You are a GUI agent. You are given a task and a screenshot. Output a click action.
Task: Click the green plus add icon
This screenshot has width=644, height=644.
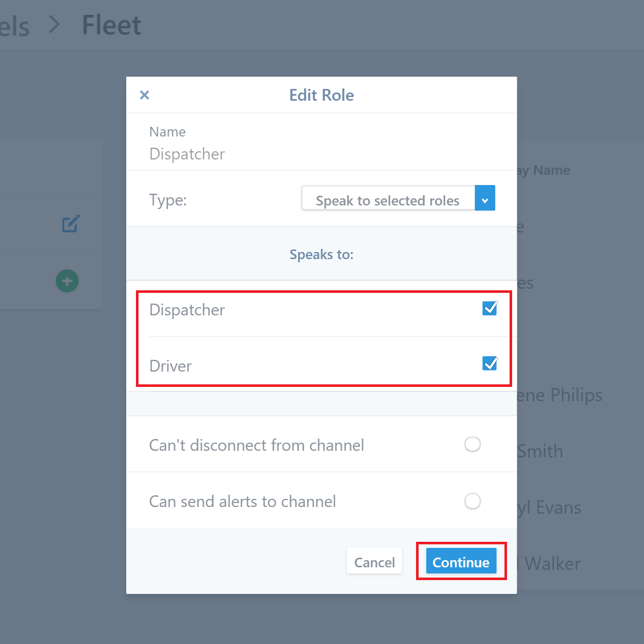pos(67,281)
